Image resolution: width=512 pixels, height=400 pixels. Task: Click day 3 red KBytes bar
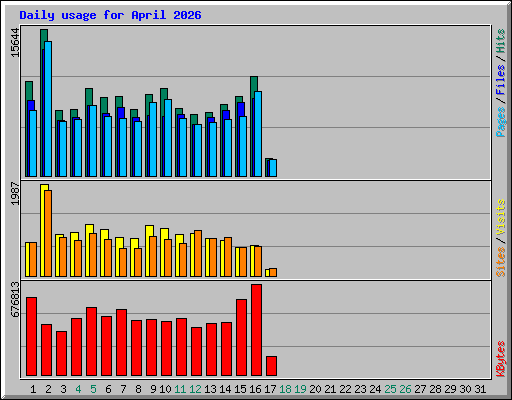(x=61, y=353)
